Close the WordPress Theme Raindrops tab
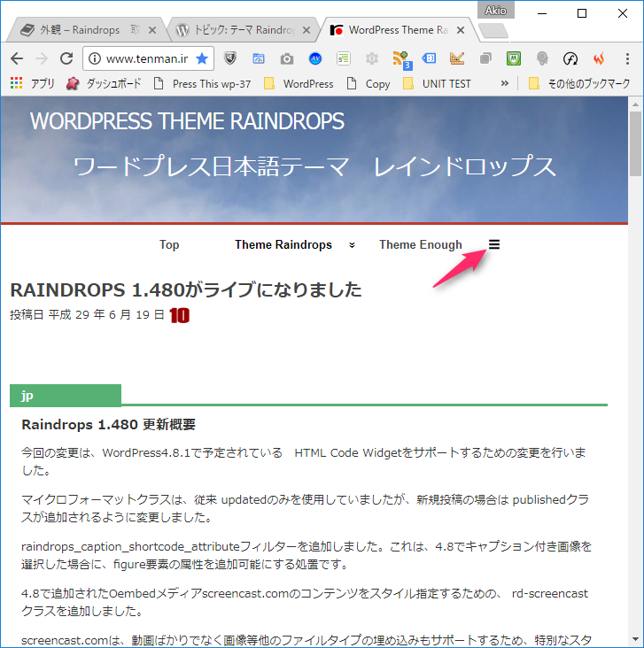The width and height of the screenshot is (644, 648). (461, 30)
